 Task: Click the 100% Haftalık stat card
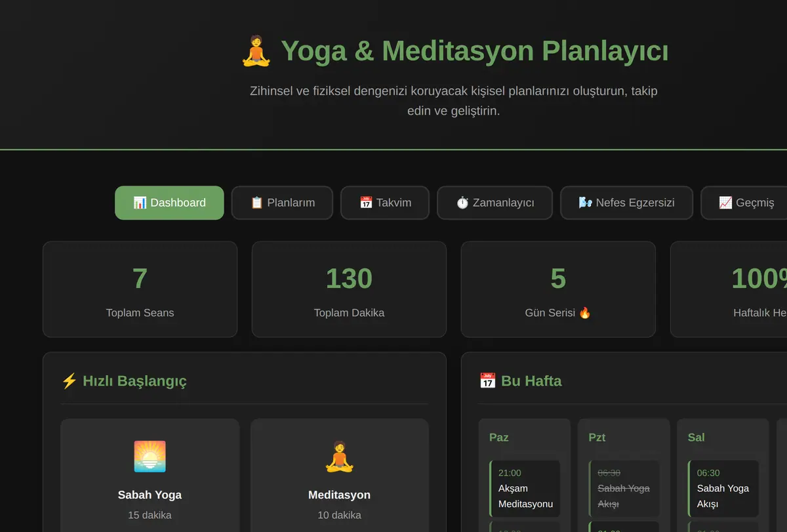pyautogui.click(x=729, y=289)
